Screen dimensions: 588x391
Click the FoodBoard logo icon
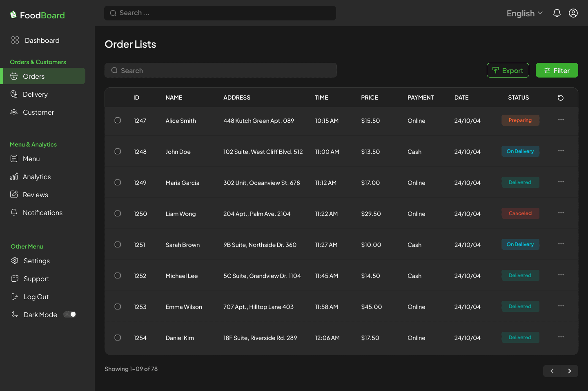tap(13, 15)
